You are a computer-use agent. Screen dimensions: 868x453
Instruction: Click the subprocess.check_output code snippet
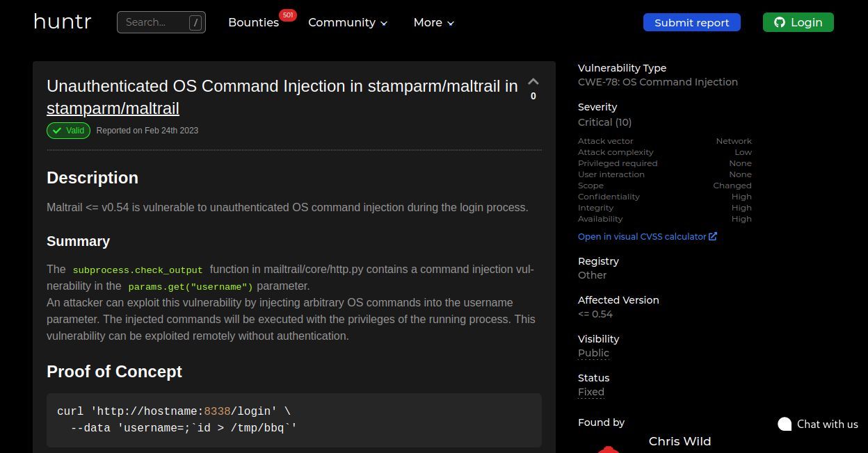[x=138, y=270]
